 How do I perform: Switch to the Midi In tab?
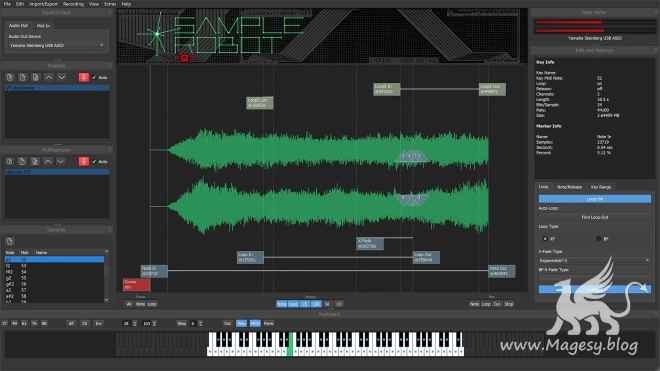click(x=43, y=26)
